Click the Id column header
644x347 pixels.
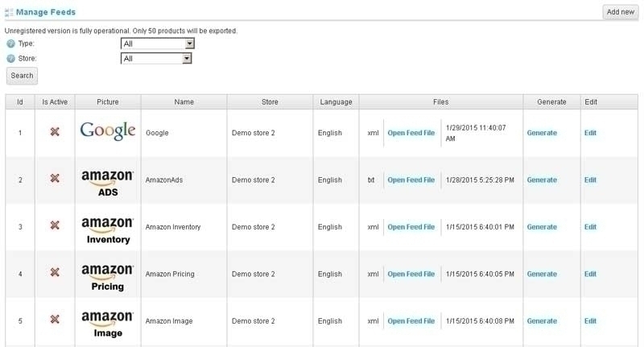[x=20, y=101]
